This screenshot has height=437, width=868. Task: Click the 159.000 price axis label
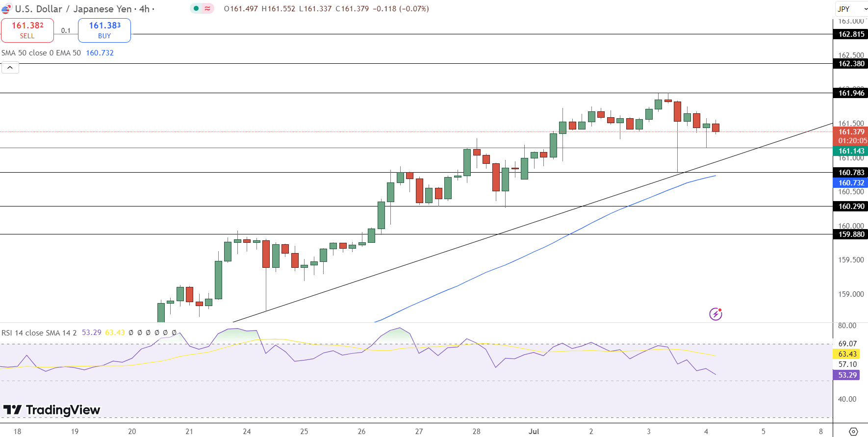click(x=851, y=294)
